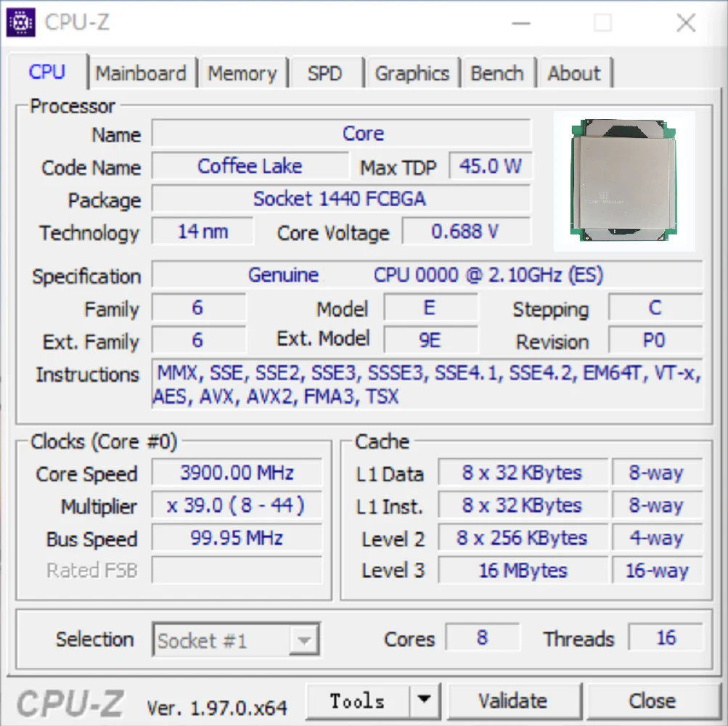Click the CPU-Z app icon in title bar
Viewport: 728px width, 726px height.
(x=20, y=22)
